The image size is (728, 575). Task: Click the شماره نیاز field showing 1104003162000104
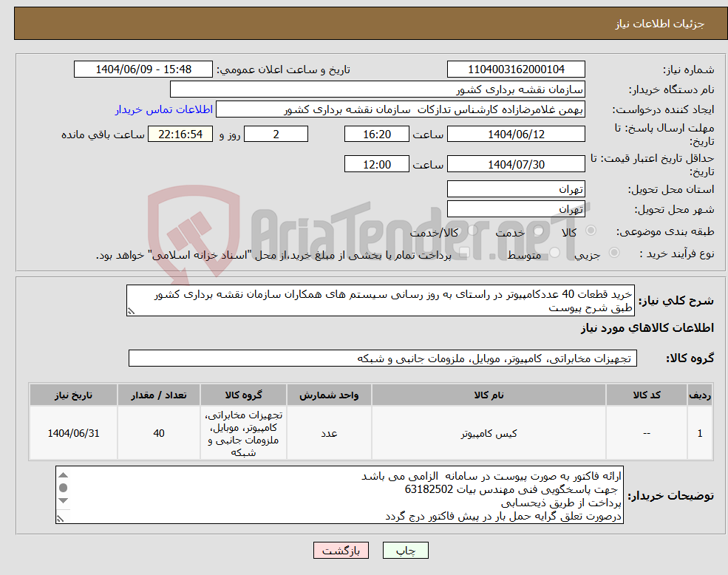tap(515, 69)
